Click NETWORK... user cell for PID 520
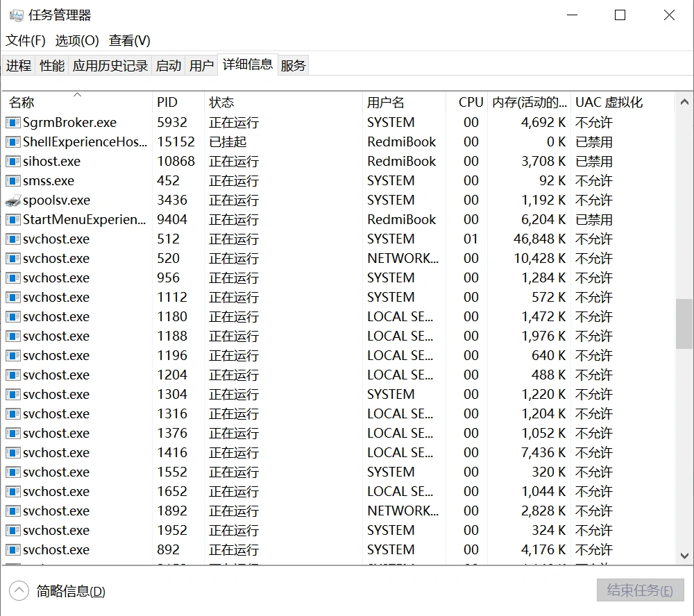The height and width of the screenshot is (616, 694). pyautogui.click(x=403, y=259)
